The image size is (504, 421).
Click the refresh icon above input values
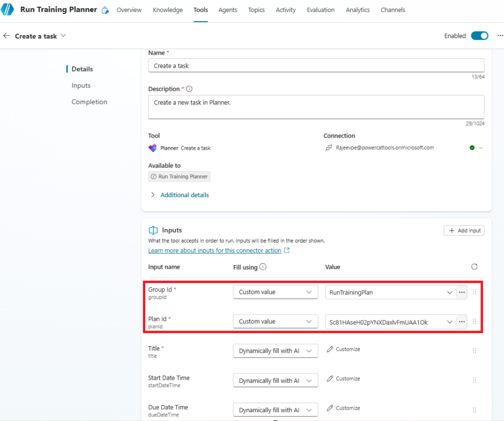[x=474, y=267]
